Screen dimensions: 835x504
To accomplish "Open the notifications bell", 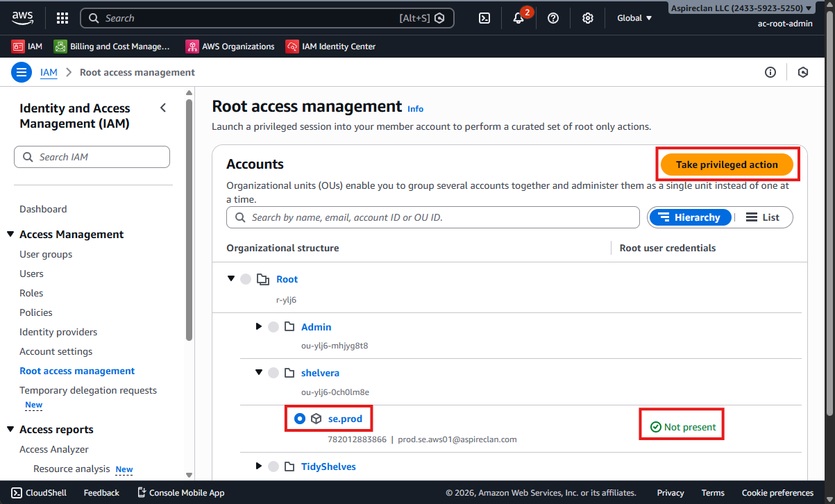I will coord(518,18).
